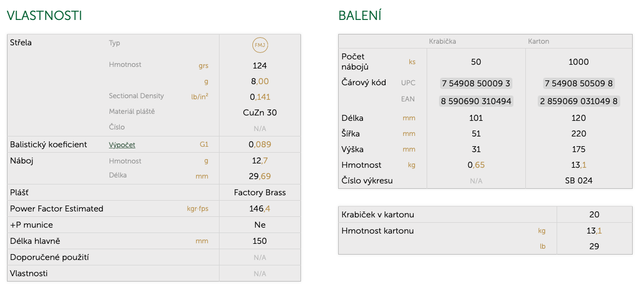Click the VLASTNOSTI section heading
Viewport: 644px width, 301px height.
pos(44,16)
